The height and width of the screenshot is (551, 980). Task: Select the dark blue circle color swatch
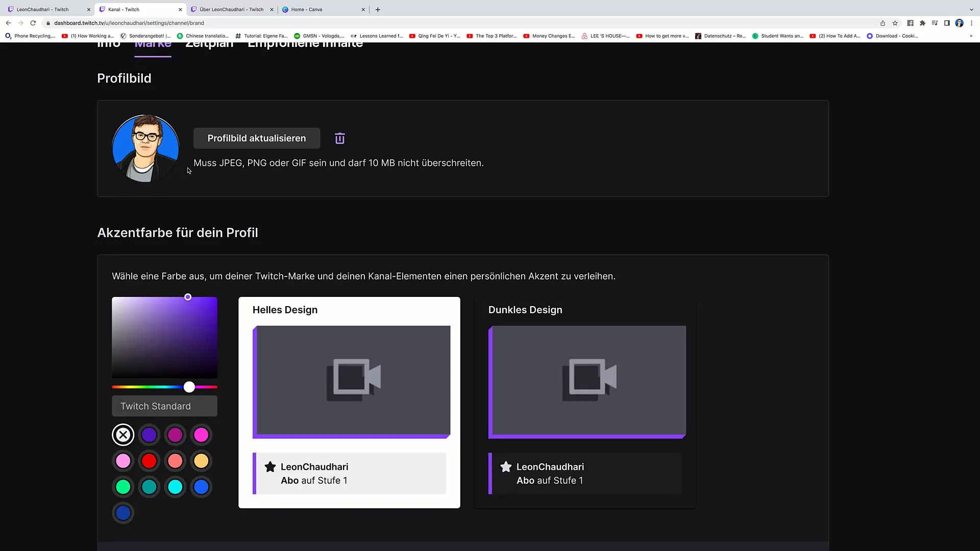click(123, 513)
